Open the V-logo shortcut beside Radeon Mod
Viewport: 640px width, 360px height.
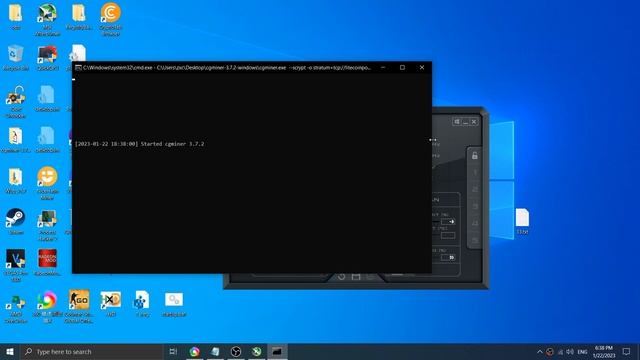point(16,265)
